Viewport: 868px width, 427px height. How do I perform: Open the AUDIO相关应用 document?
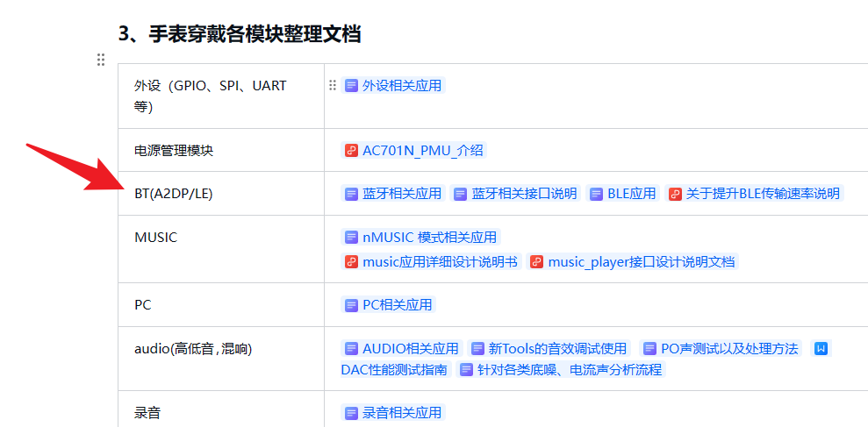point(410,348)
